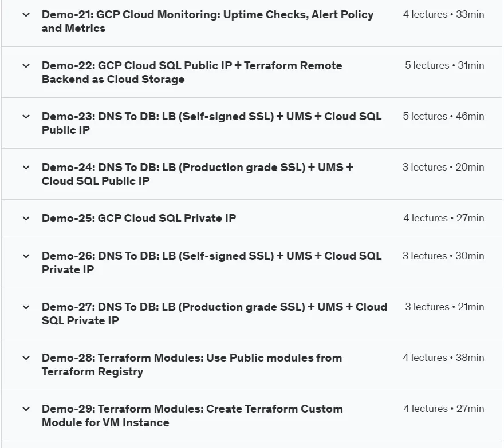The height and width of the screenshot is (448, 504).
Task: Expand Demo-24 Production grade SSL chevron
Action: coord(26,168)
